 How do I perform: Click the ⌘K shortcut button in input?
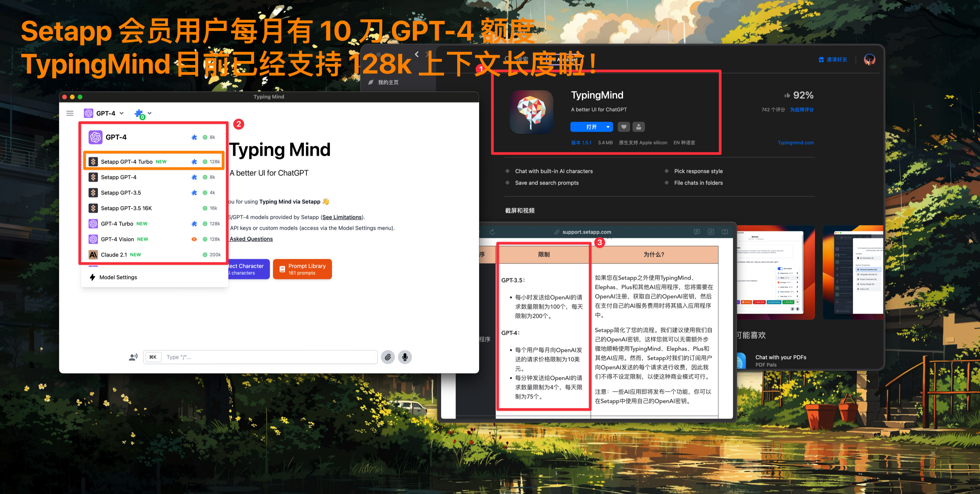coord(153,357)
